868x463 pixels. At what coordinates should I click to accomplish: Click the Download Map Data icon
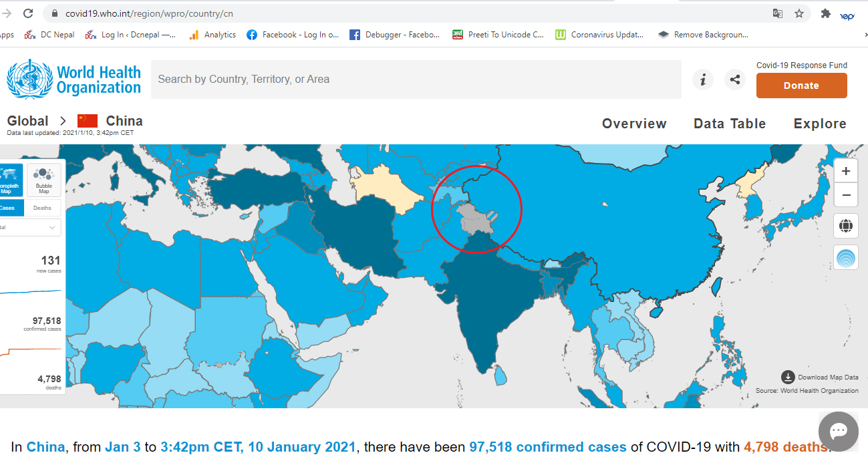pyautogui.click(x=788, y=377)
